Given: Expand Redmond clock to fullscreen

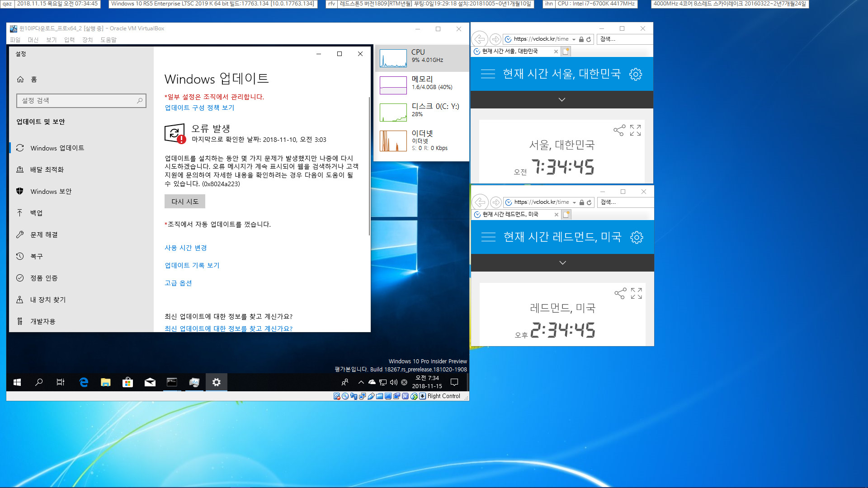Looking at the screenshot, I should tap(637, 294).
